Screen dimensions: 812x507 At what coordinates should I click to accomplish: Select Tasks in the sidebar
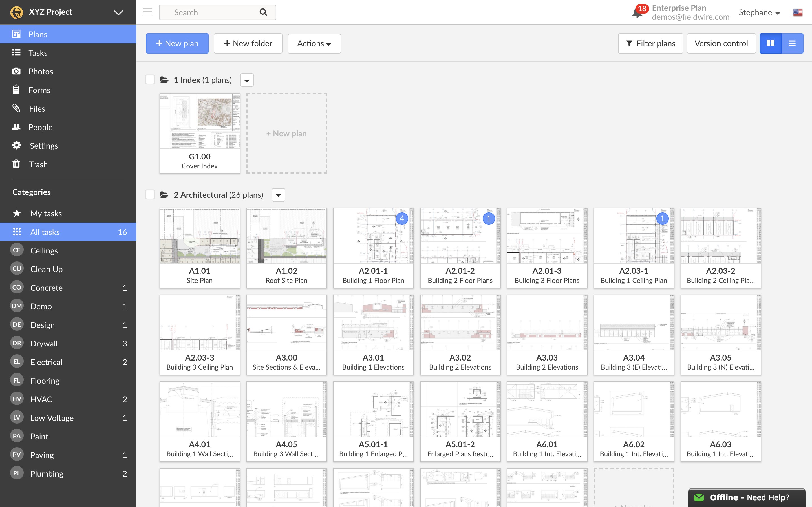(38, 53)
